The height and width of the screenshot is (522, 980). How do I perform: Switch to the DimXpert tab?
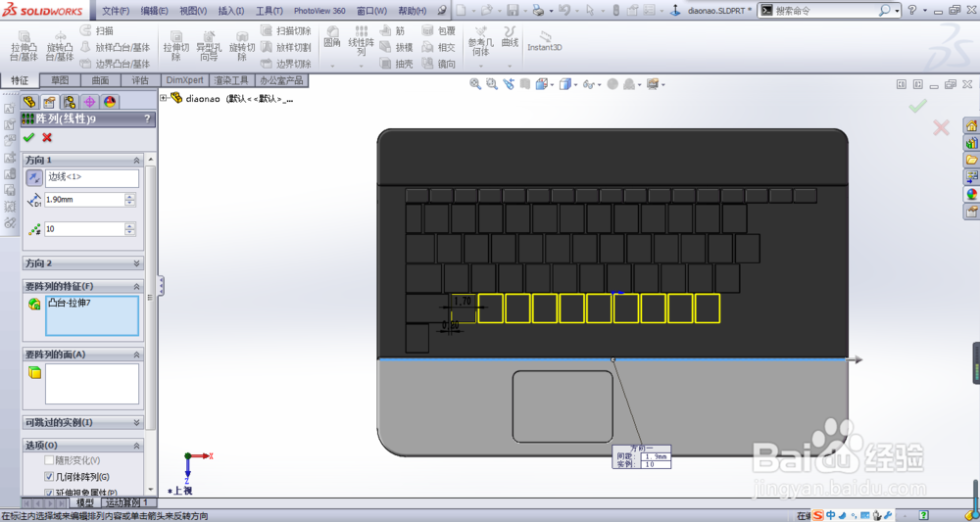click(x=185, y=80)
